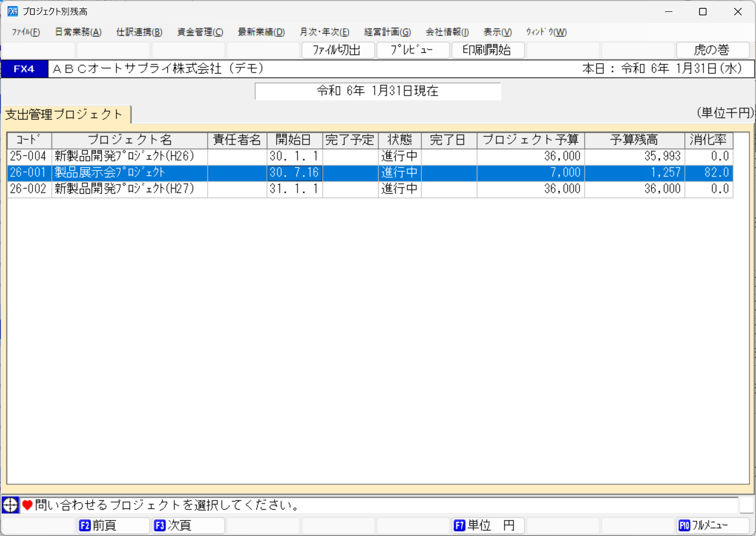The height and width of the screenshot is (536, 756).
Task: Click the heart icon next to the message
Action: click(x=30, y=505)
